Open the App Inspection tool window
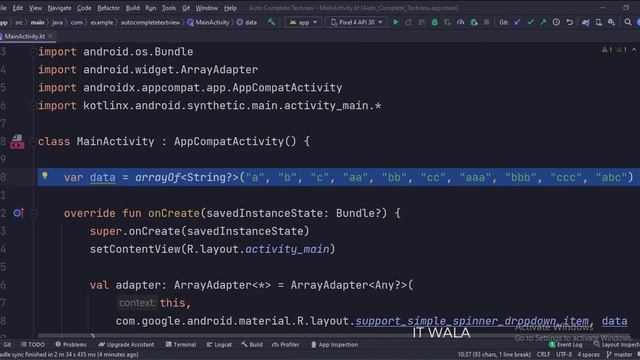 pos(334,344)
